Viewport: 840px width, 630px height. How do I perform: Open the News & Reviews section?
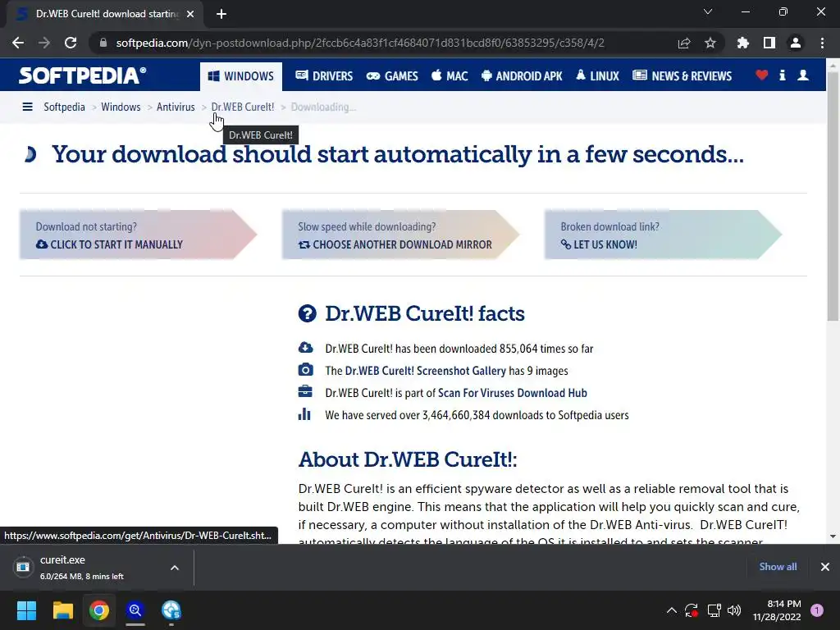(682, 76)
